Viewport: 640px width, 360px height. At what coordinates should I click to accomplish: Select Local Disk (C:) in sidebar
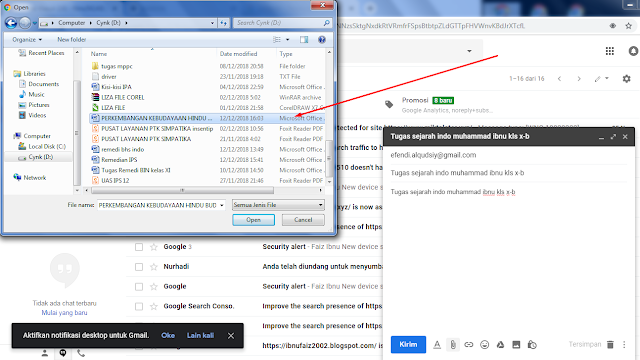click(47, 147)
